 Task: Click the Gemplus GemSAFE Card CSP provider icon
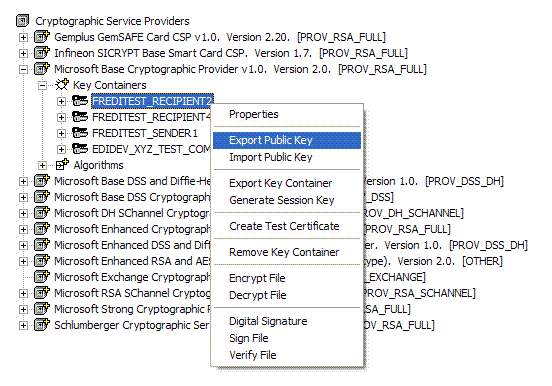[x=42, y=37]
